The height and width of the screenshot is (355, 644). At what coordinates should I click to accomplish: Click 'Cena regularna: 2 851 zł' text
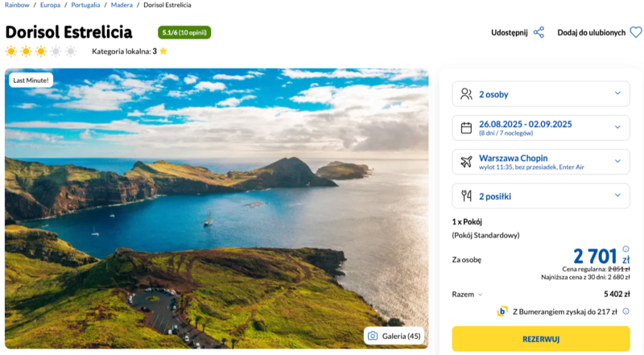pos(596,269)
